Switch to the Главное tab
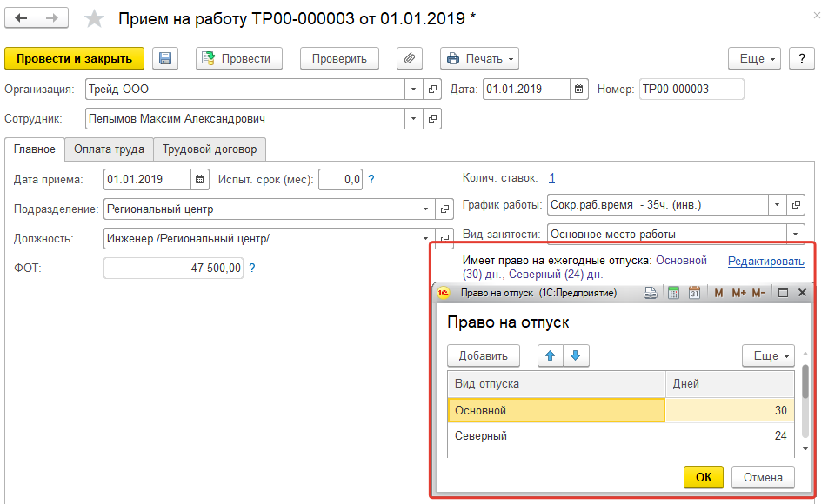 tap(34, 149)
